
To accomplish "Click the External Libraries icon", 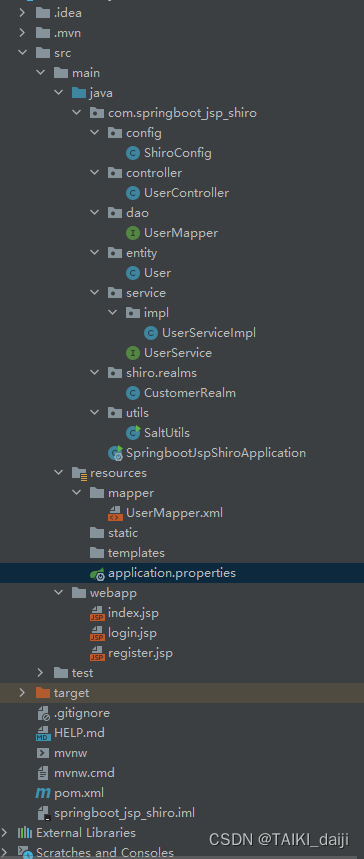I will click(25, 833).
